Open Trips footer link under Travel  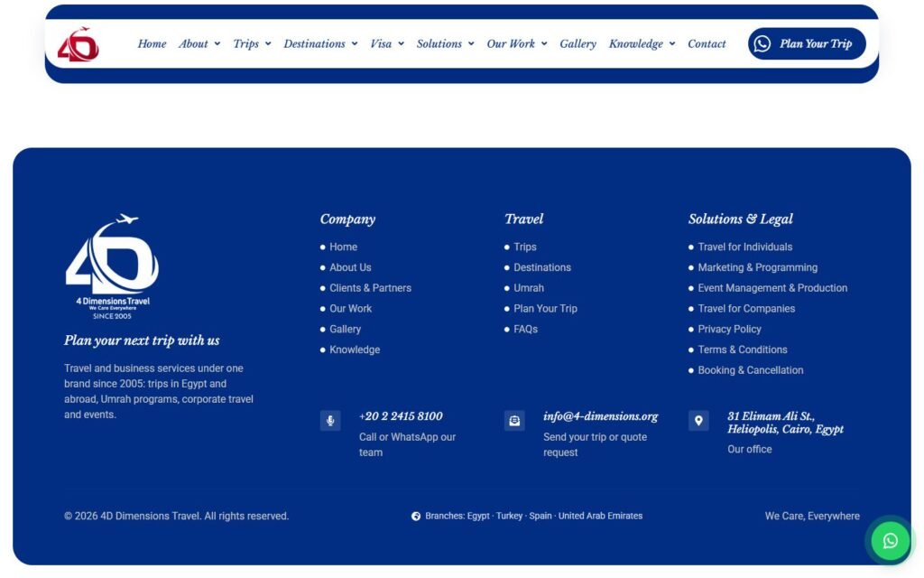coord(525,247)
